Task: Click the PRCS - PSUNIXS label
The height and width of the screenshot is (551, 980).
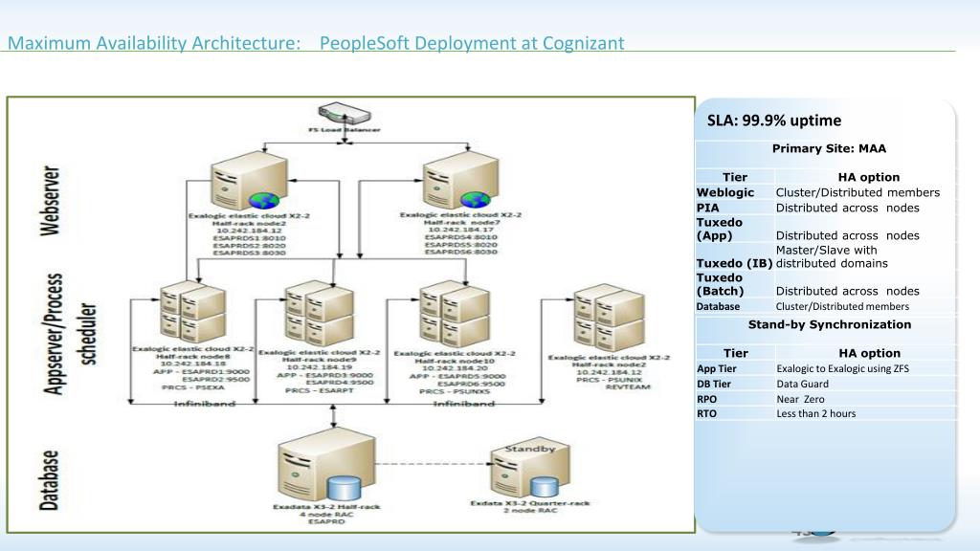Action: coord(455,391)
